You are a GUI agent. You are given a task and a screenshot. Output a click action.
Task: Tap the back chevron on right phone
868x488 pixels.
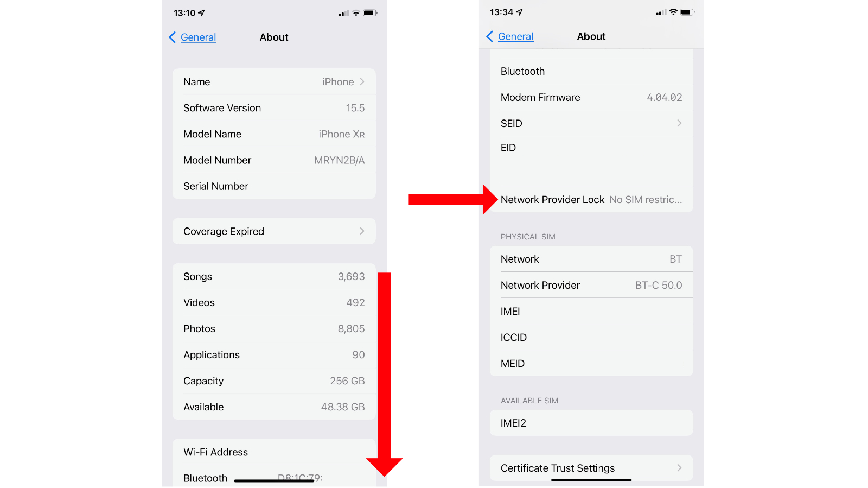[490, 36]
